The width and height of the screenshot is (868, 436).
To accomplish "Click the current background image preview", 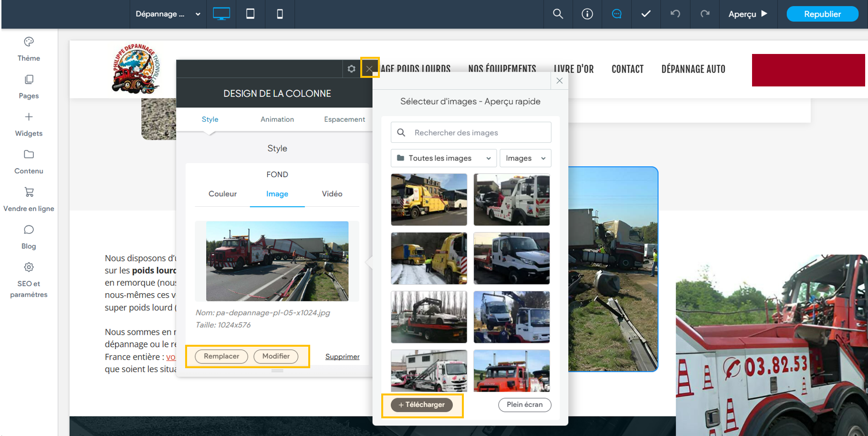I will click(277, 261).
